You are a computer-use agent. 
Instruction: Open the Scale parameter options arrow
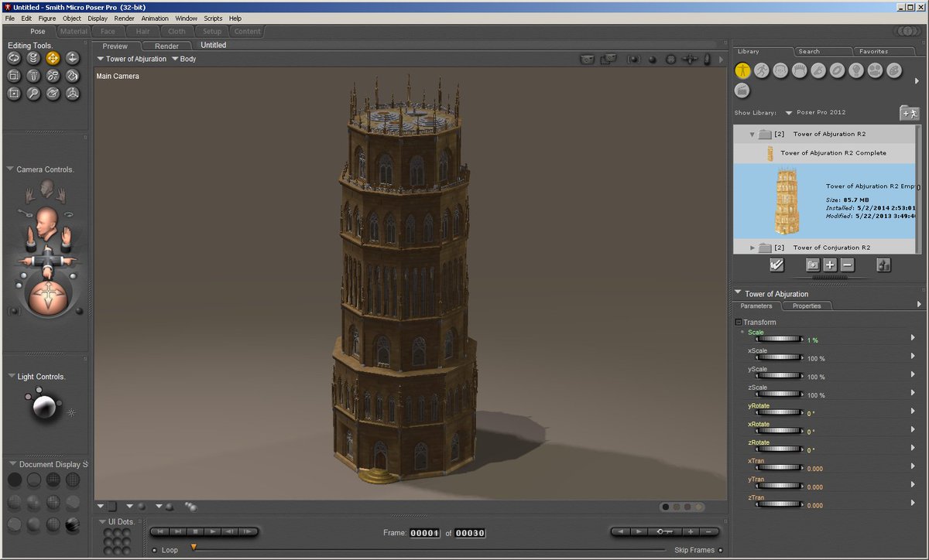coord(913,337)
